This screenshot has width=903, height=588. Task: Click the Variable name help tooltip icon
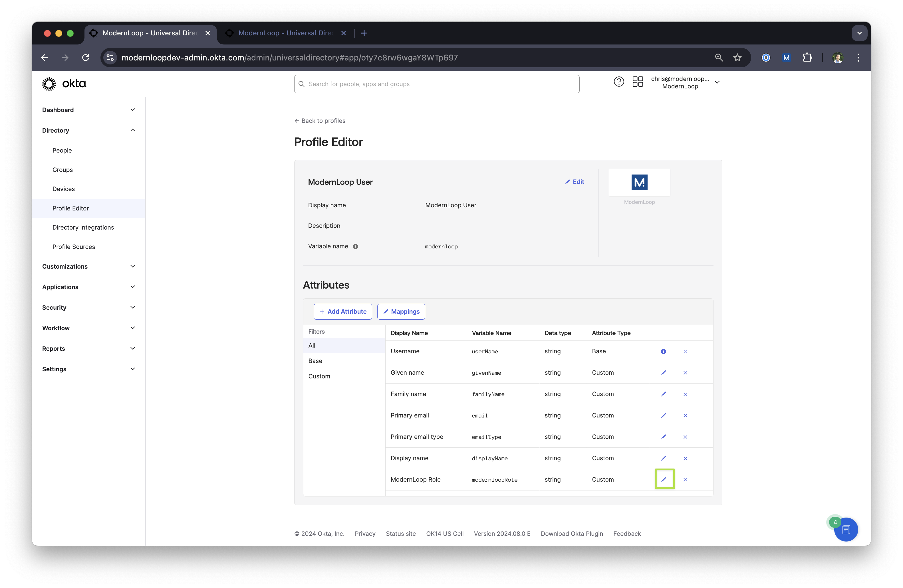coord(355,246)
